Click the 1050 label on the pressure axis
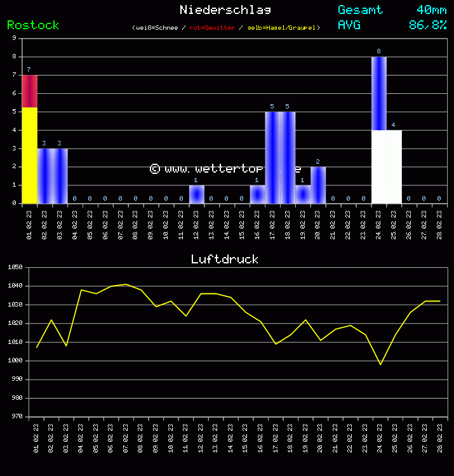Viewport: 454px width, 476px height. (15, 268)
